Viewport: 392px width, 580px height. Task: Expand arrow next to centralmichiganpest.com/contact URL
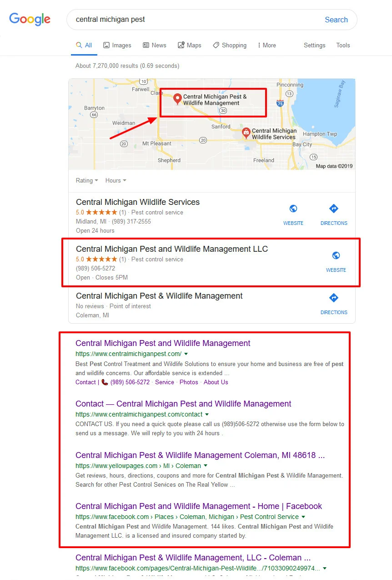coord(207,415)
